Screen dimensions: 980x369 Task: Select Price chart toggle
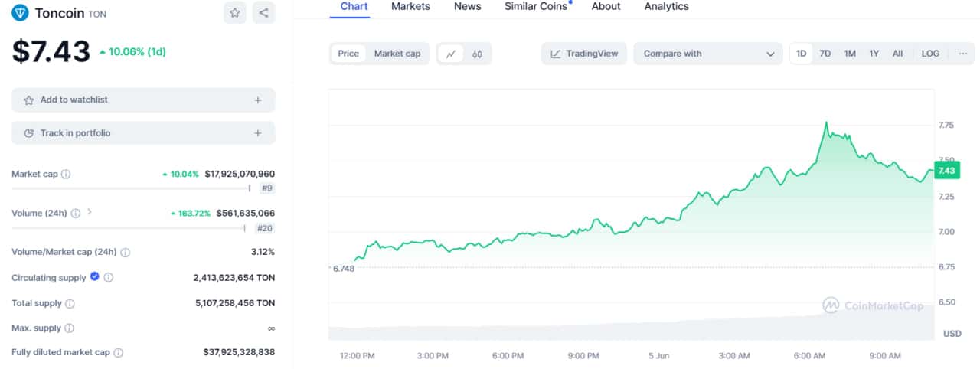pos(348,54)
